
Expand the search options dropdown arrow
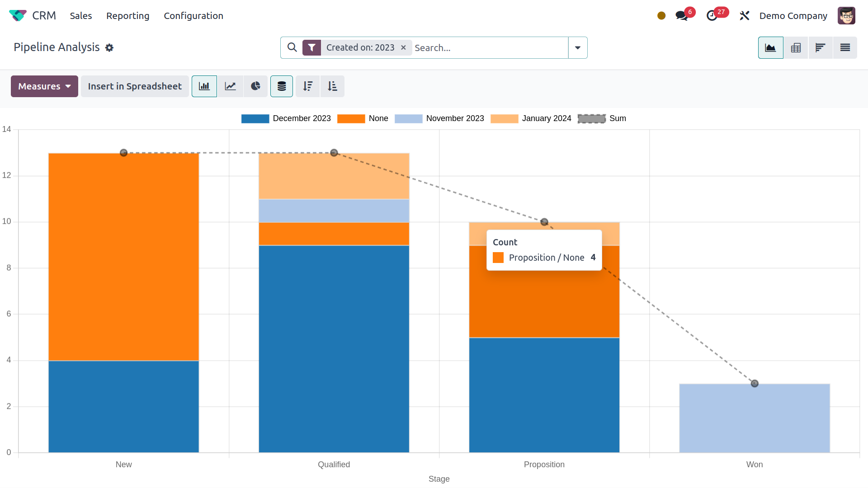point(578,47)
